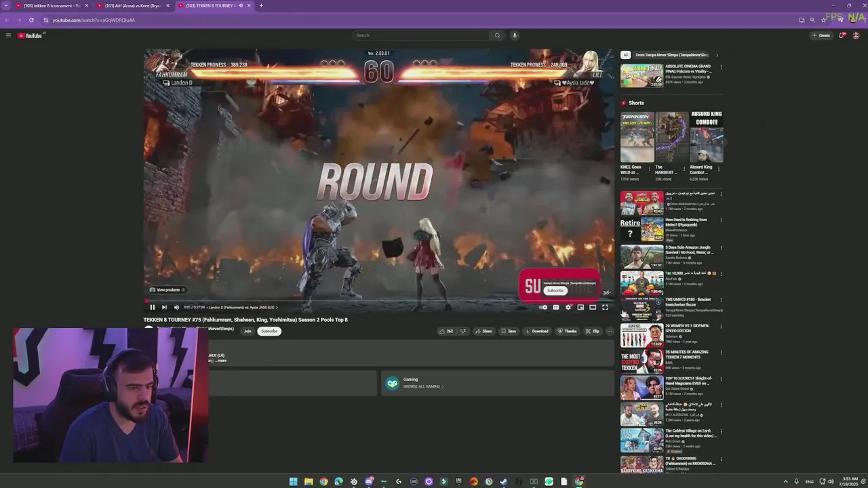
Task: Select From Tampa Never Sleeps chip
Action: tap(671, 55)
